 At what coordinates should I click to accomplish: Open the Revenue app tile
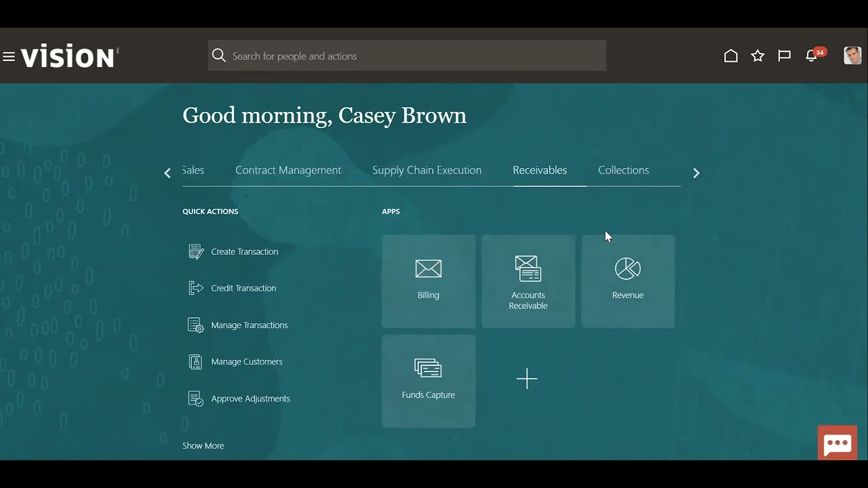pos(628,281)
